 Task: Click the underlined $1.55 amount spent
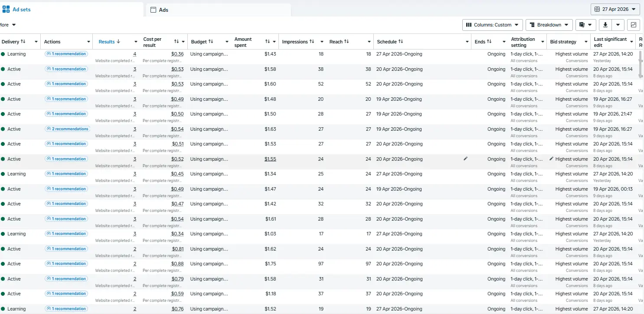click(x=270, y=159)
